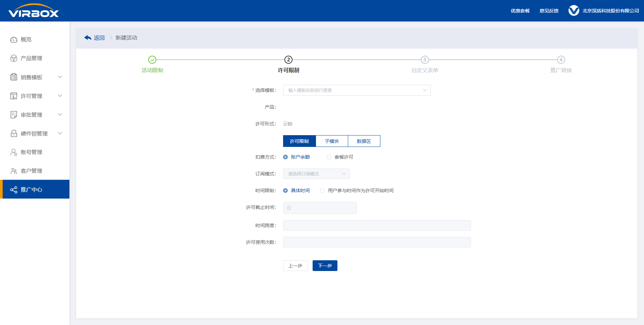Click the 销售模板 list icon
This screenshot has width=644, height=325.
(14, 77)
